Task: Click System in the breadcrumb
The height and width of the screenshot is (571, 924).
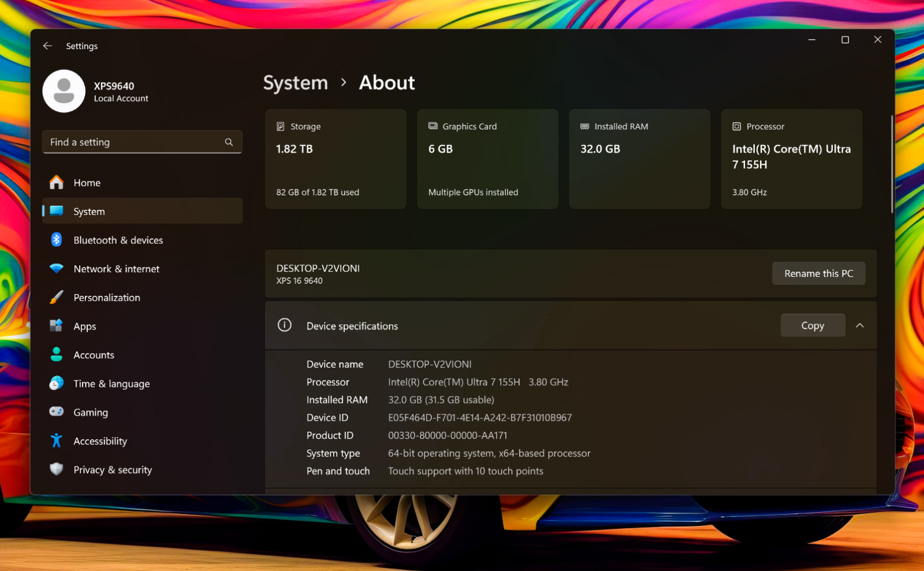Action: coord(296,83)
